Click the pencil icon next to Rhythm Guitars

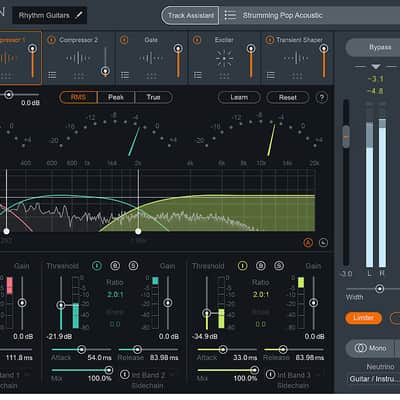click(x=79, y=15)
